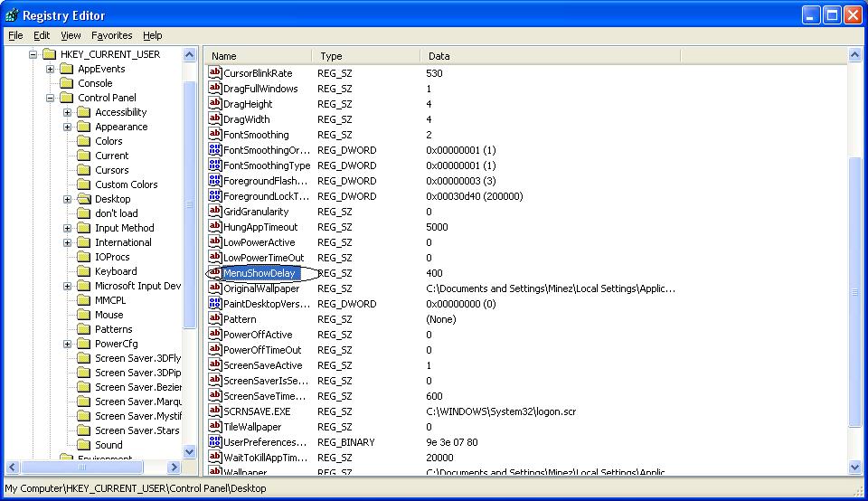Click the TileWallpaper string value icon

(215, 426)
